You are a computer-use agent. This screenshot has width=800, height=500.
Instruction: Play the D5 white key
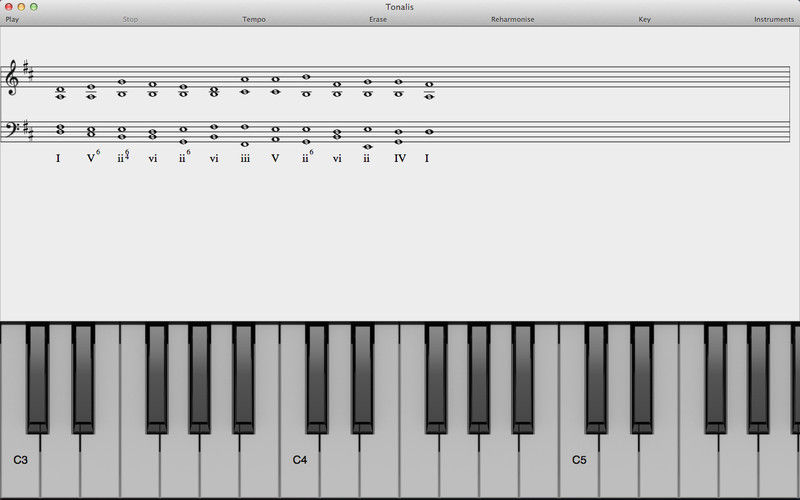point(618,464)
